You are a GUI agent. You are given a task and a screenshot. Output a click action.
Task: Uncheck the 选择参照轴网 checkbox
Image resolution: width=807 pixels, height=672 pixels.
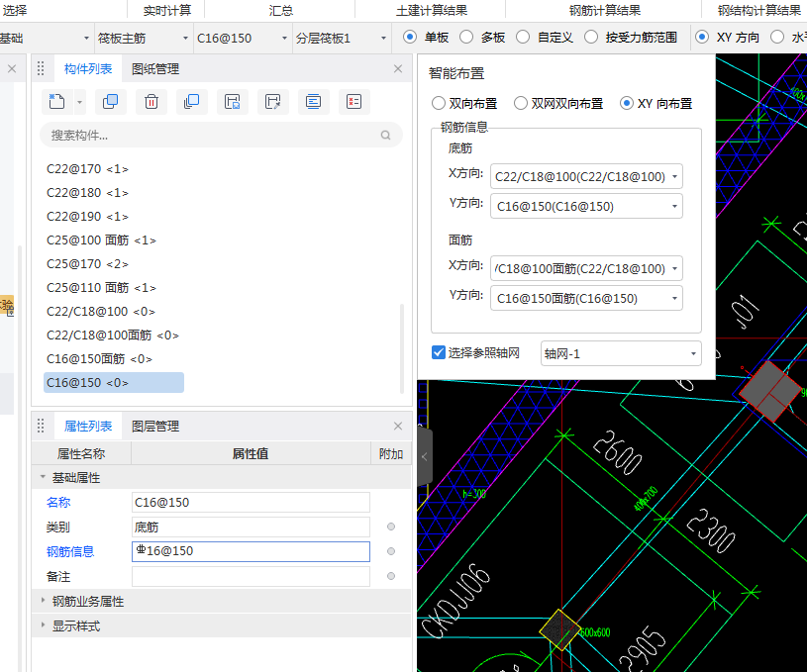coord(439,352)
